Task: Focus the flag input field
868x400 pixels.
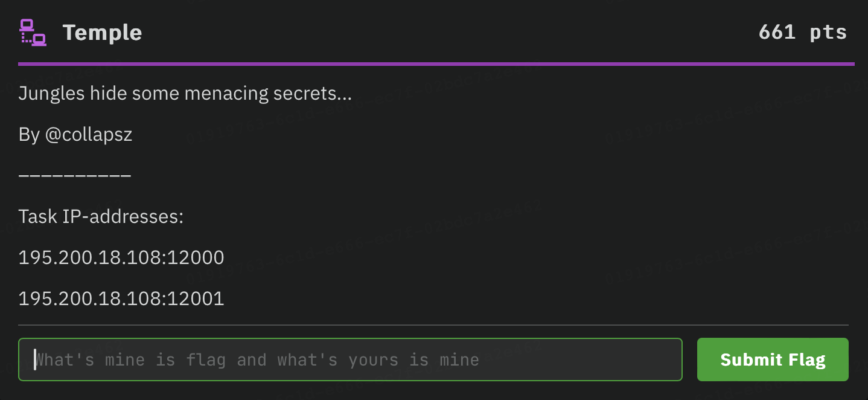Action: point(350,360)
